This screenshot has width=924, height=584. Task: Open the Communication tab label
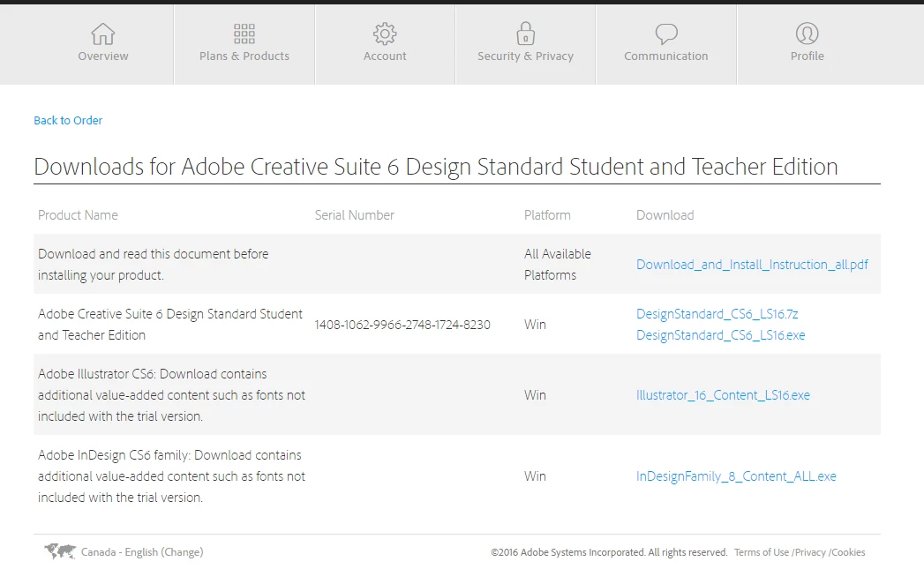point(666,56)
